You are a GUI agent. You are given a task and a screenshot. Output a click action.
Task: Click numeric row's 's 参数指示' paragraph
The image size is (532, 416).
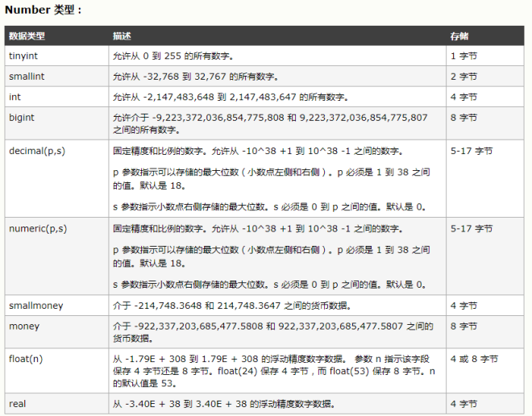tap(269, 285)
